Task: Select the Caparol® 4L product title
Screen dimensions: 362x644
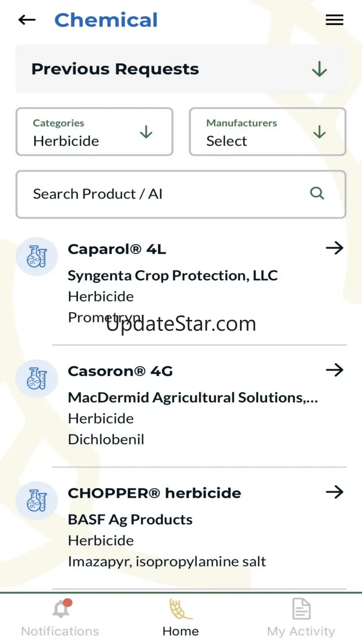Action: pos(117,249)
